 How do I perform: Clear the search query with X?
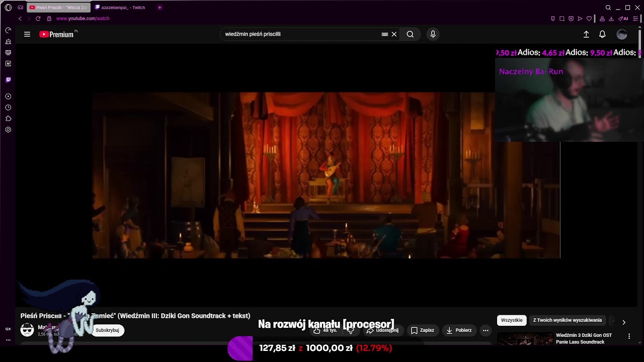tap(394, 34)
